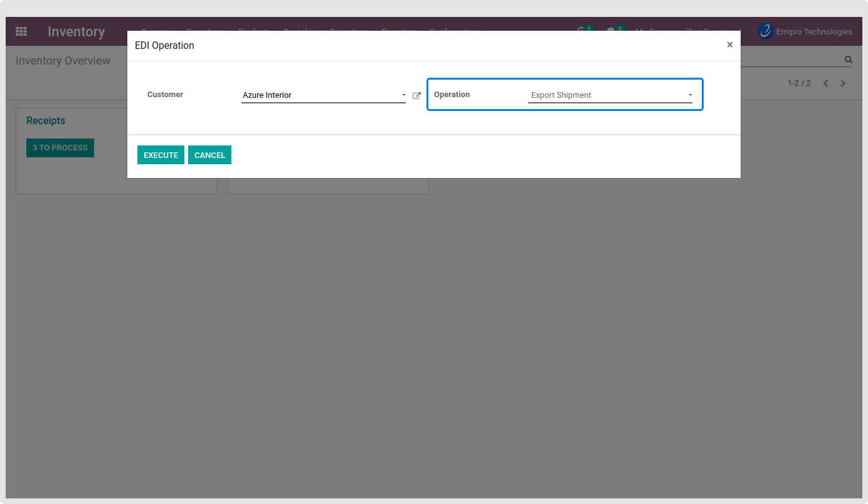Open Azure Interior customer record via external link icon
The height and width of the screenshot is (504, 868).
(x=416, y=96)
